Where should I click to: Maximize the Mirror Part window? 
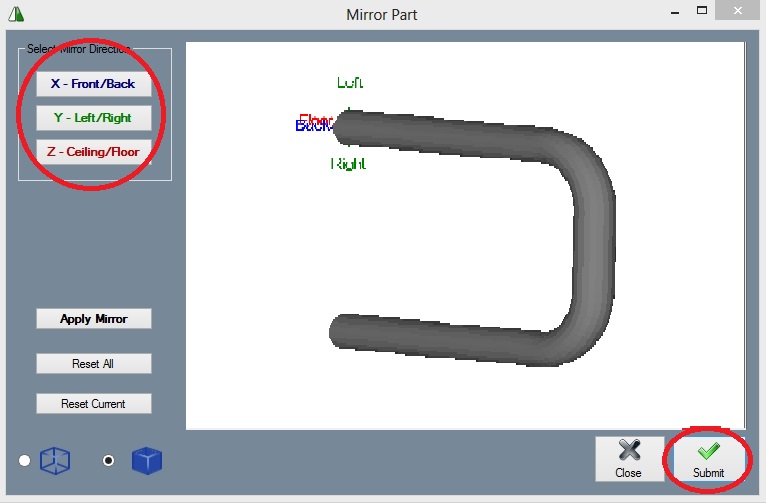coord(701,12)
